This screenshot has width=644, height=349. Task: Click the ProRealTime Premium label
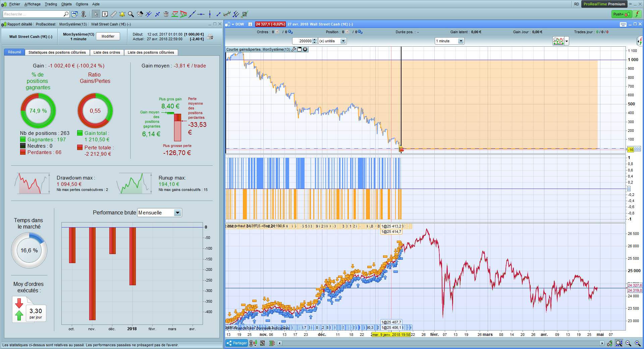pyautogui.click(x=604, y=4)
